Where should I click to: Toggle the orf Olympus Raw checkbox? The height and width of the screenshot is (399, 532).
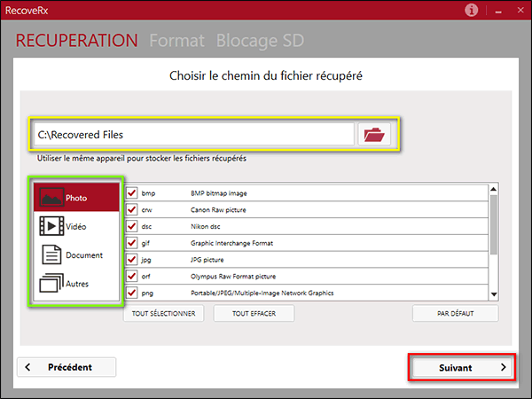coord(132,276)
